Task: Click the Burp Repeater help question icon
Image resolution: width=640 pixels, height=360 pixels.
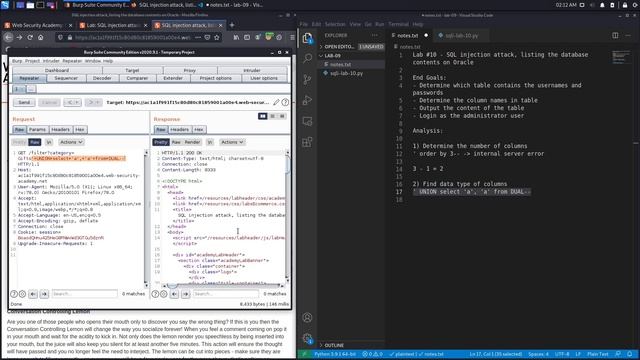Action: (285, 102)
